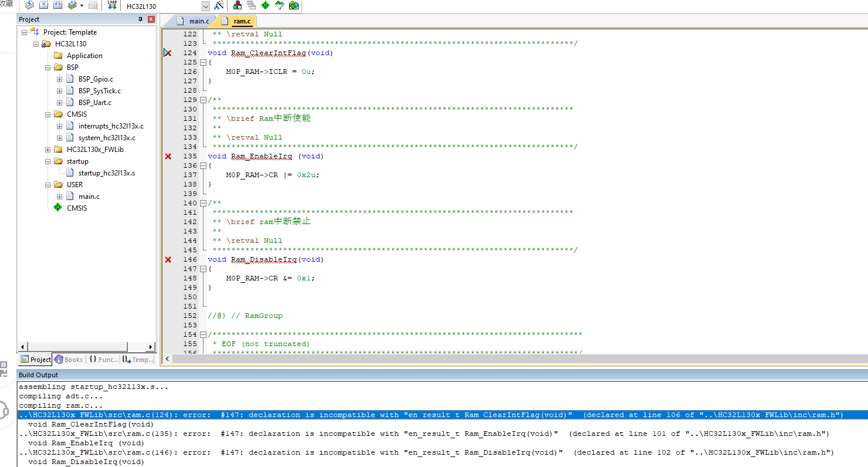
Task: Select the Application folder in project tree
Action: (x=84, y=56)
